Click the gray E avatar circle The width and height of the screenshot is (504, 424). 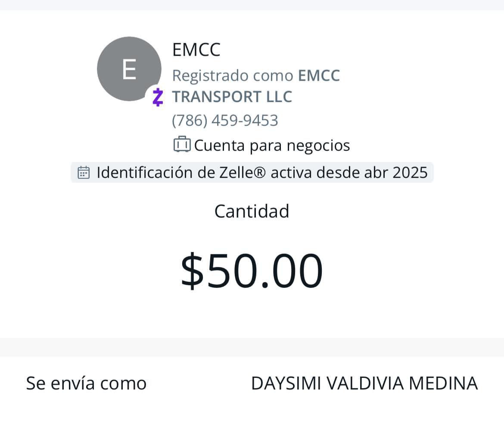[128, 69]
